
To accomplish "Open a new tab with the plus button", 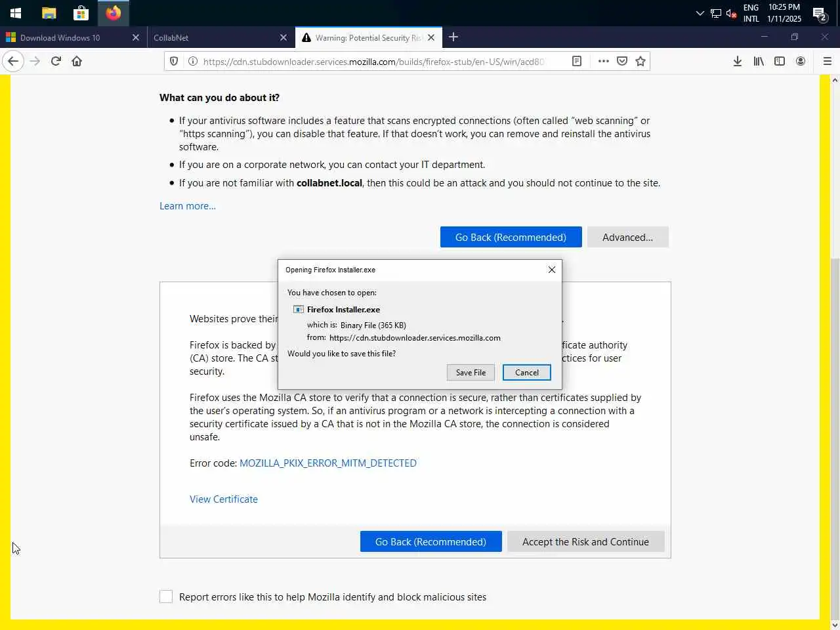I will pos(453,37).
